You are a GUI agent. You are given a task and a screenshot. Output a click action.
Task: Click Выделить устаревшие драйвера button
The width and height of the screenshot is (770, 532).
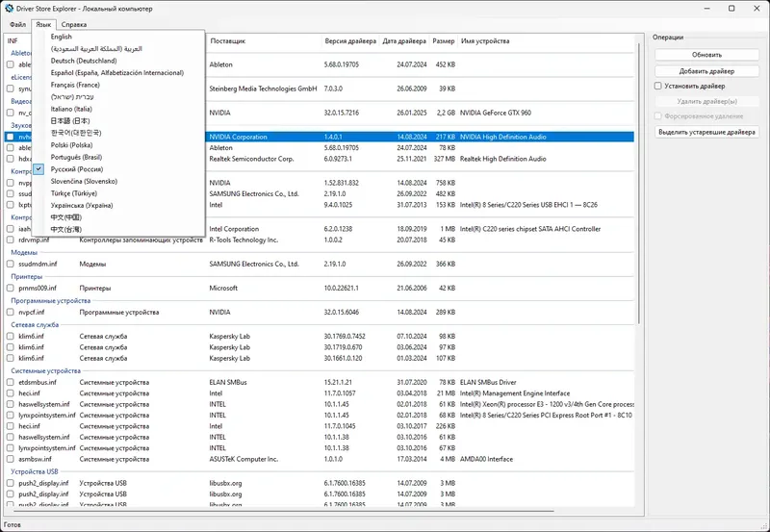(x=706, y=132)
